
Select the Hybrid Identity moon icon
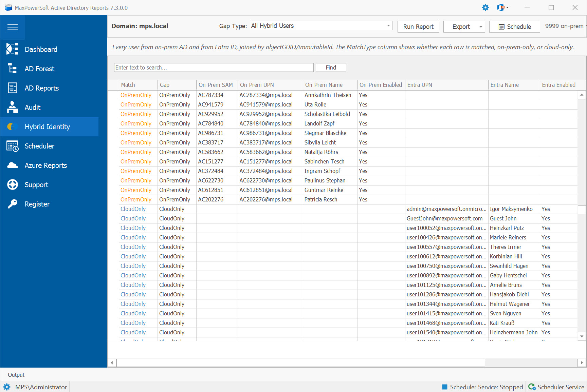tap(13, 126)
